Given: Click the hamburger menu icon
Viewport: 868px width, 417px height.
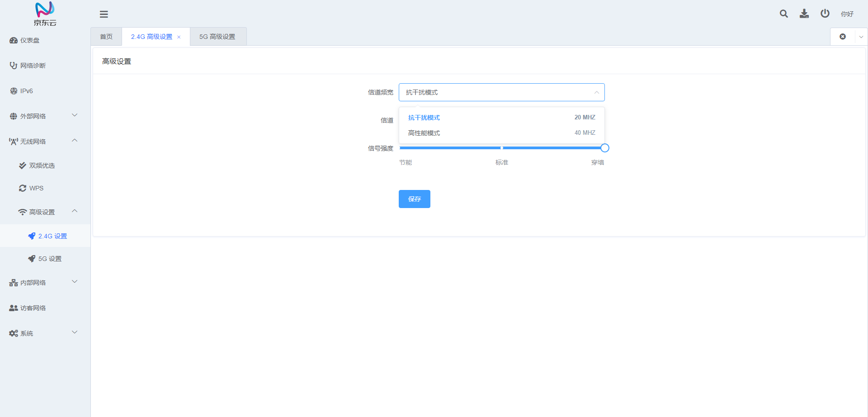Looking at the screenshot, I should [x=104, y=14].
